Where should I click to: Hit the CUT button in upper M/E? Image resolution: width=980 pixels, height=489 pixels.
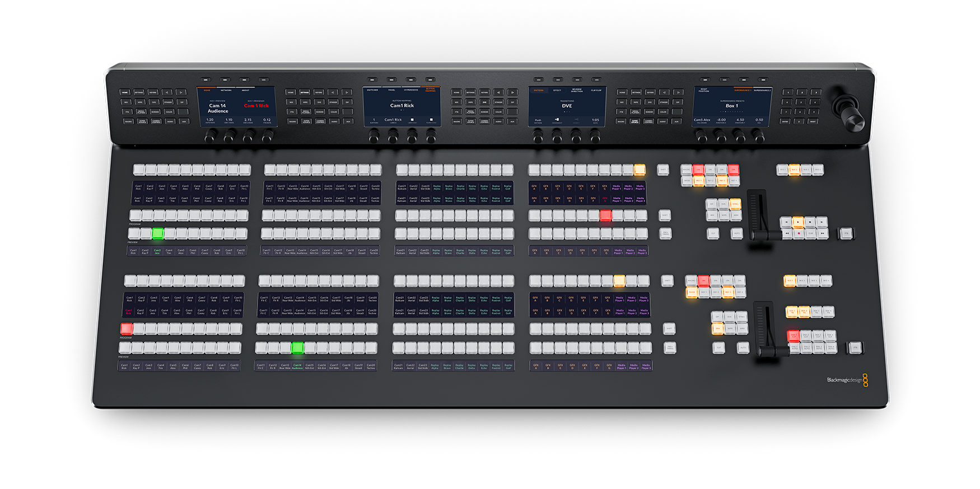[x=713, y=233]
